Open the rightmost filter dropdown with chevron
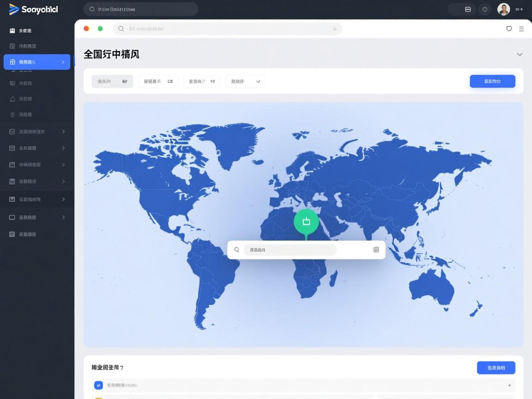 [245, 81]
